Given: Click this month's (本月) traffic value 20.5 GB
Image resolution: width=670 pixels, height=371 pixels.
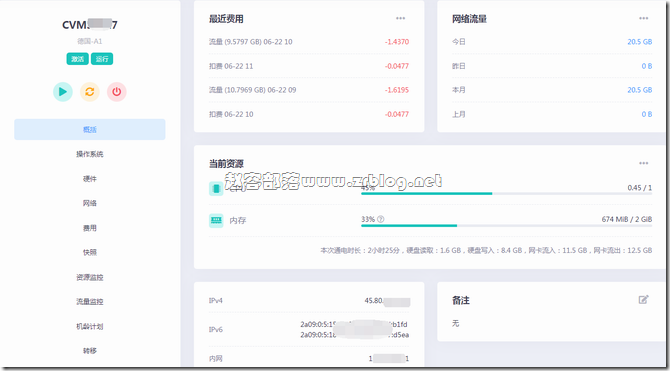Looking at the screenshot, I should pos(640,90).
